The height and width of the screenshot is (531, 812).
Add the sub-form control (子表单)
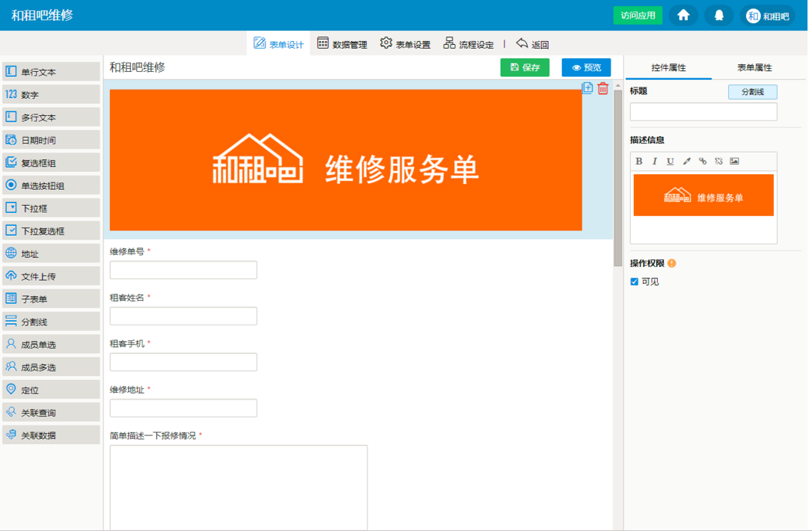[51, 299]
